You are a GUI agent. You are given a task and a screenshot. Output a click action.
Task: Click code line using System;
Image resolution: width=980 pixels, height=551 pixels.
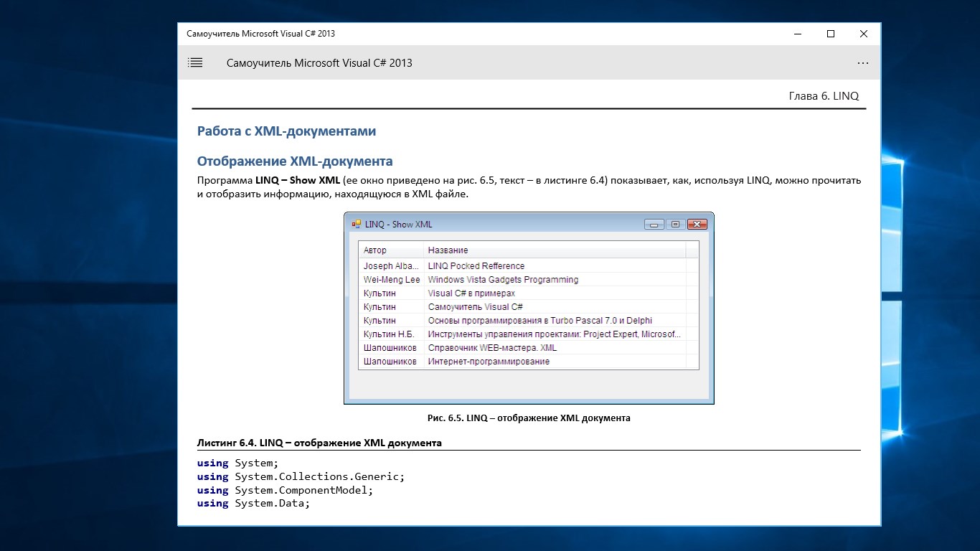point(237,463)
